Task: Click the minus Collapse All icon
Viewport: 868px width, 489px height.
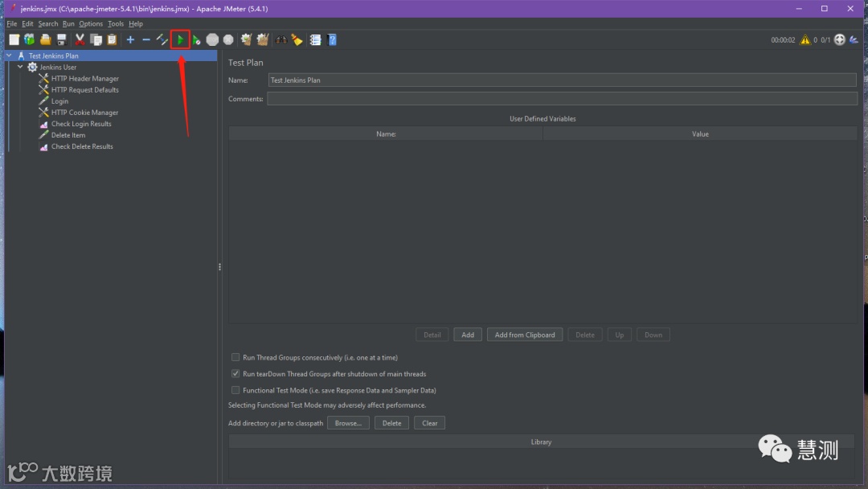Action: click(146, 39)
